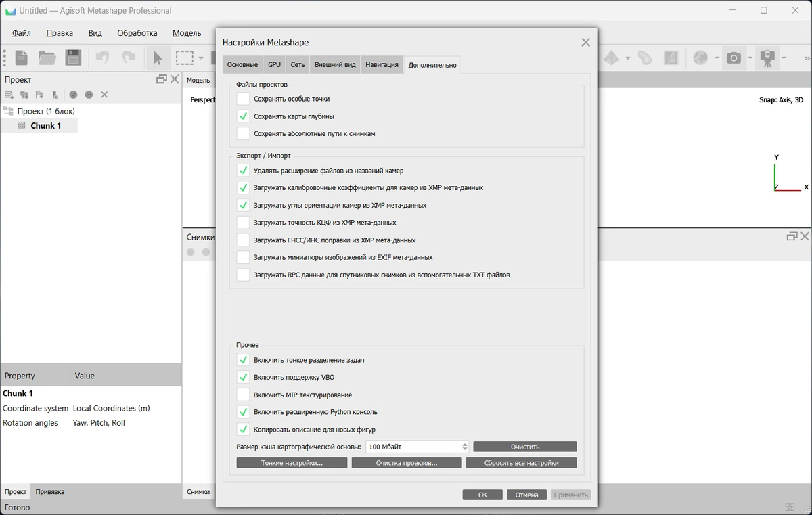
Task: Enable Сохранять абсолютные пути к снимкам
Action: click(243, 134)
